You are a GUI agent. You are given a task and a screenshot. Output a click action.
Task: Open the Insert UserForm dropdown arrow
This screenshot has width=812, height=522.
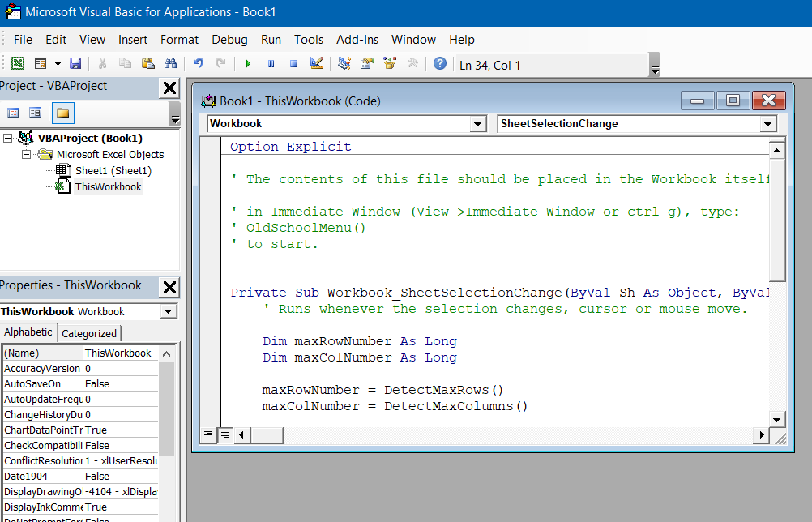[x=56, y=63]
